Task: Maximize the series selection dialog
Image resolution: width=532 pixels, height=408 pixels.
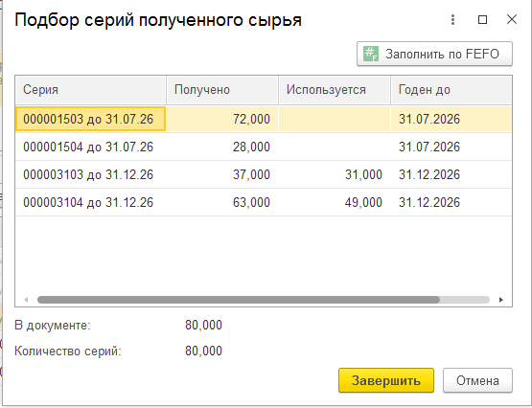Action: tap(482, 20)
